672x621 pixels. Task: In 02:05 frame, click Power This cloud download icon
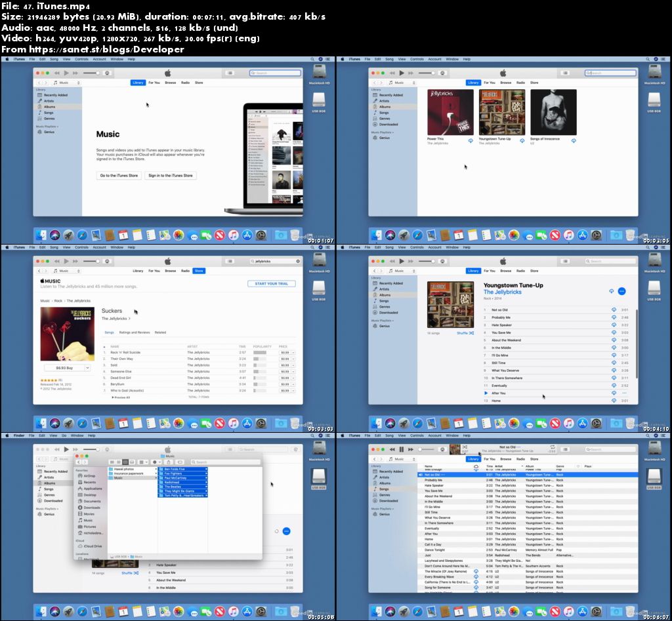point(471,140)
